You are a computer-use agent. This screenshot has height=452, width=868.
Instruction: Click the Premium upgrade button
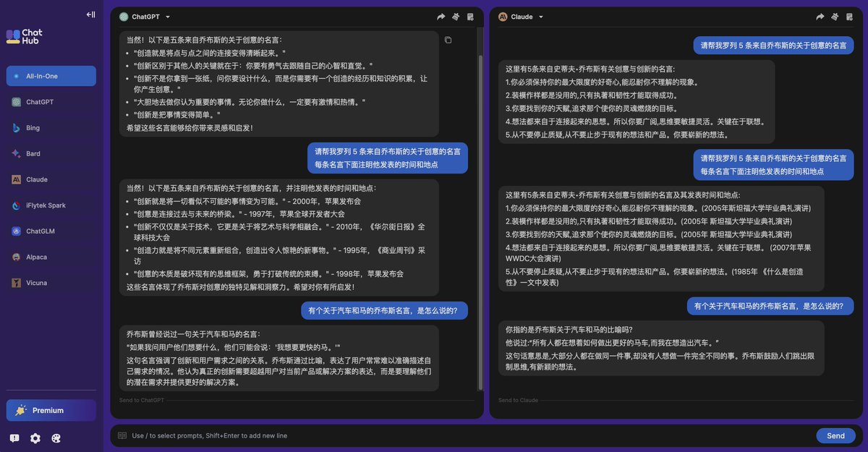click(51, 410)
